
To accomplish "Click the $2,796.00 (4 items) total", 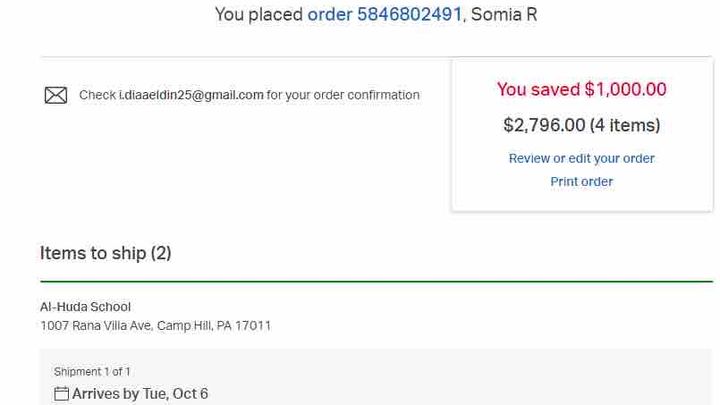I will (581, 125).
